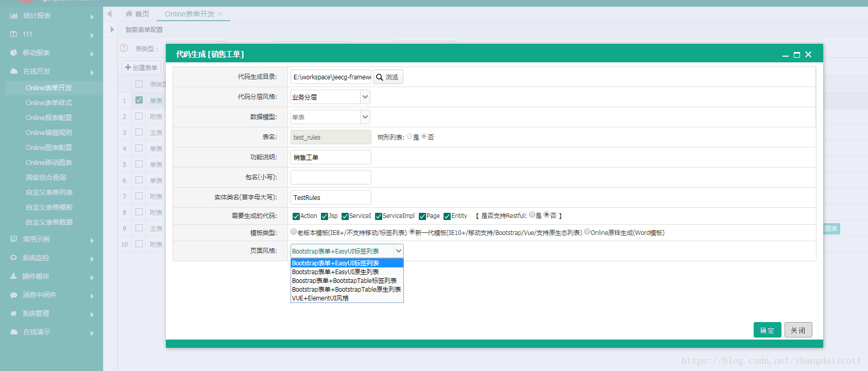
Task: Expand the 统计报表 sidebar arrow
Action: [92, 17]
